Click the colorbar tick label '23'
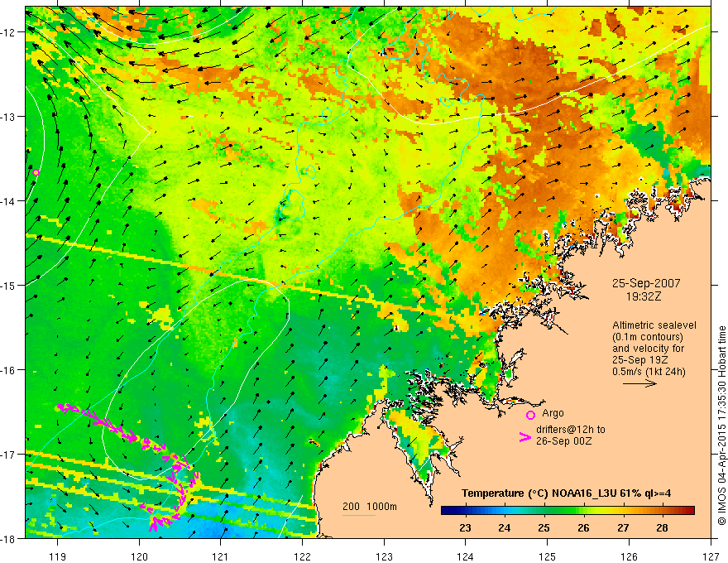 point(465,527)
